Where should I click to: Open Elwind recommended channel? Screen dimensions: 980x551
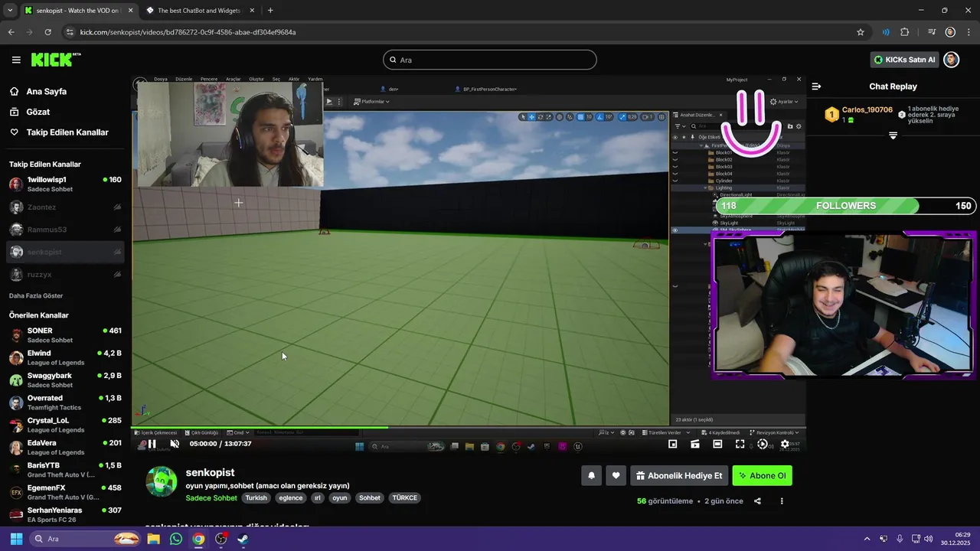click(65, 357)
